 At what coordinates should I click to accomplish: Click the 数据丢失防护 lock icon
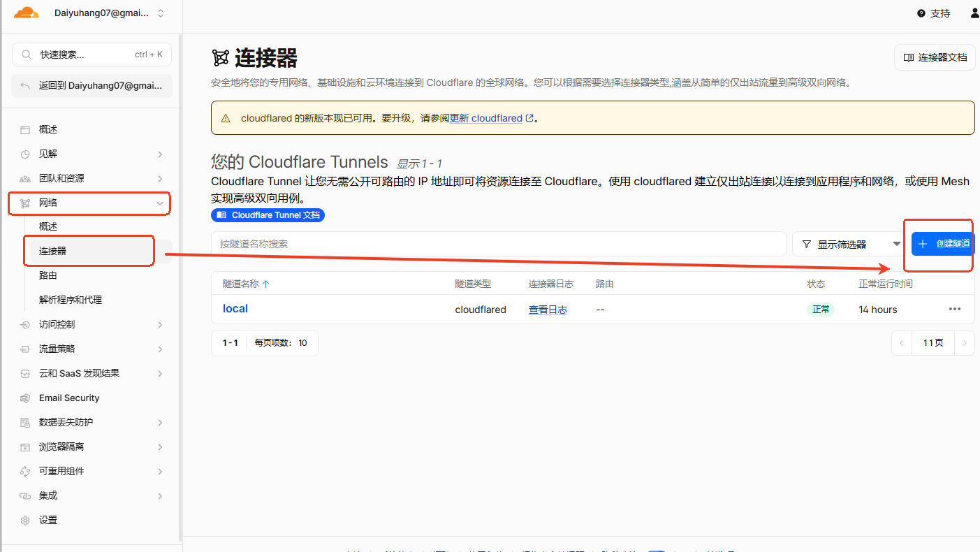pos(25,423)
